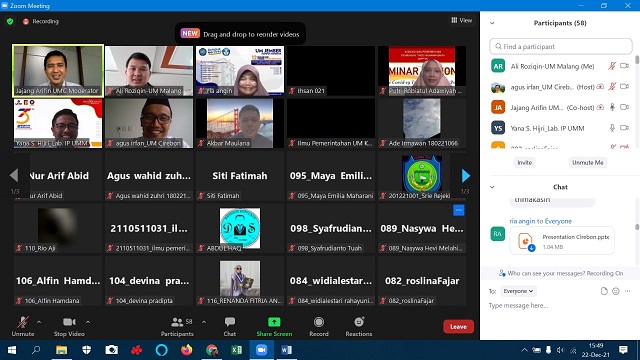This screenshot has width=640, height=360.
Task: Open the emoji picker in chat
Action: pos(616,291)
